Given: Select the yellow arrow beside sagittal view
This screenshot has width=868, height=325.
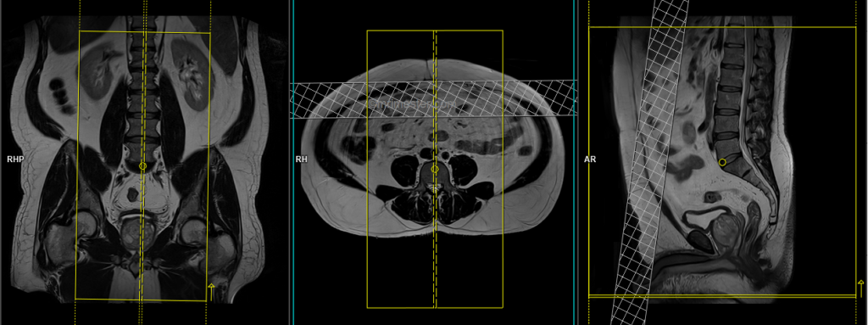Looking at the screenshot, I should click(860, 288).
